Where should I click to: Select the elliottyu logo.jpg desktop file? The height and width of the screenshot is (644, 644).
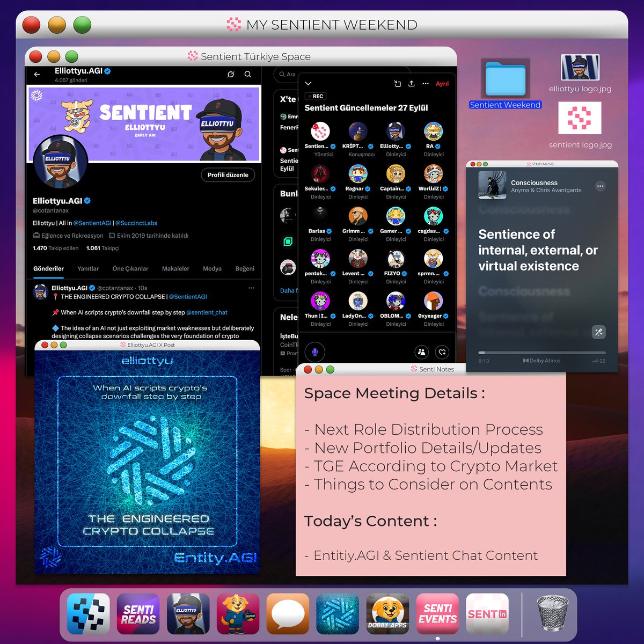coord(580,74)
